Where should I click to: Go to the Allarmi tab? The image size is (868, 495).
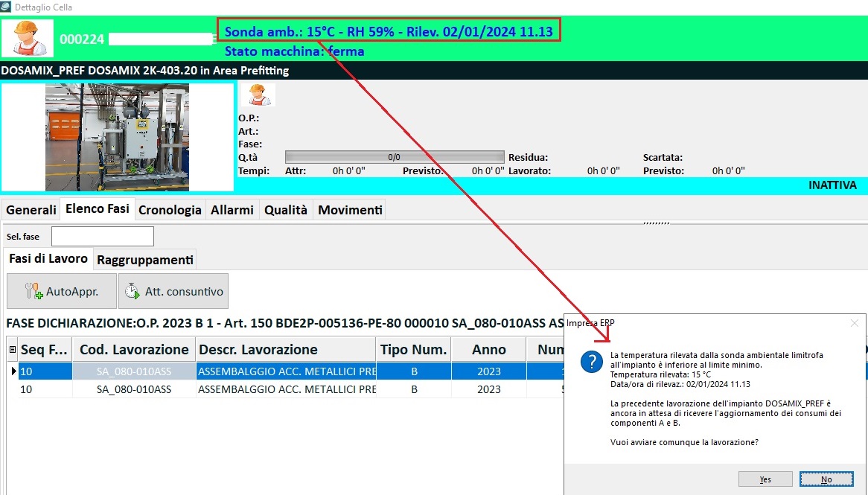point(232,210)
